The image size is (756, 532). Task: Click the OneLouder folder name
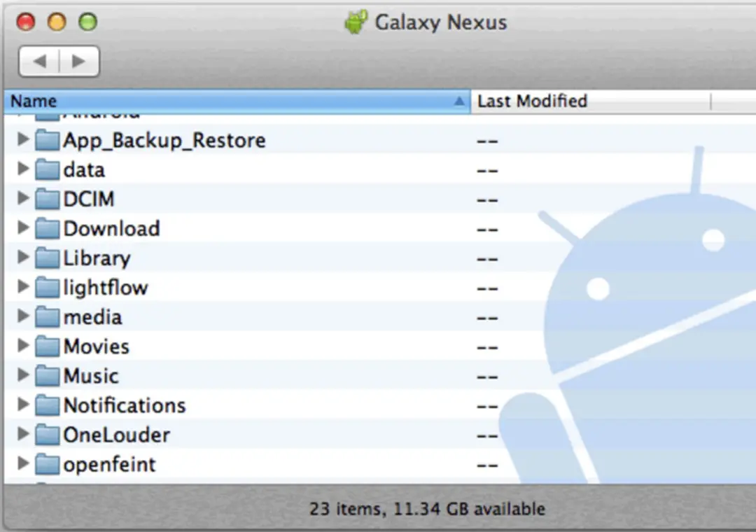117,435
